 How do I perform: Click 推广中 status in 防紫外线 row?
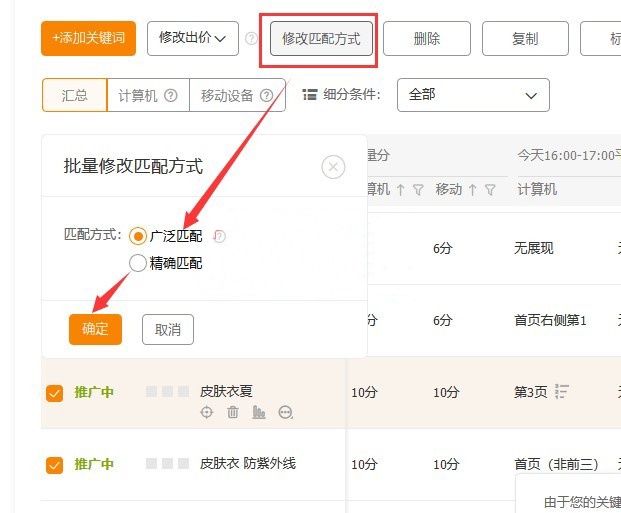pyautogui.click(x=94, y=464)
